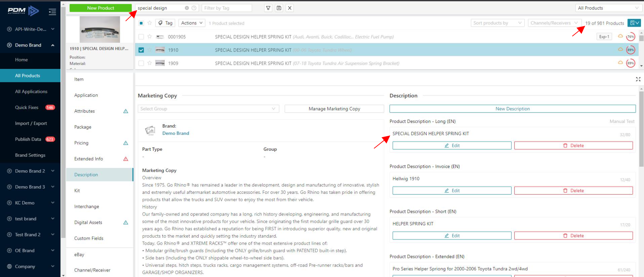The width and height of the screenshot is (644, 277).
Task: Favorite product 0001905 with star
Action: 149,37
